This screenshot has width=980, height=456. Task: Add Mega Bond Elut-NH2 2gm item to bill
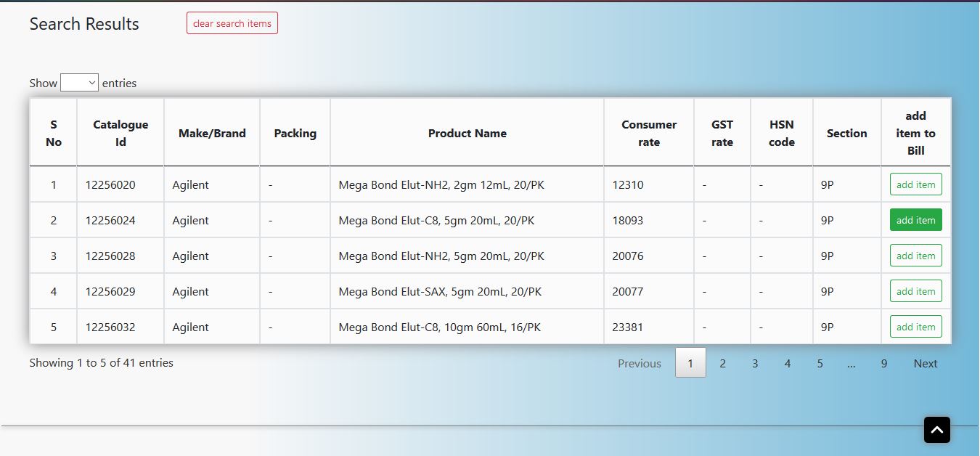pos(915,184)
